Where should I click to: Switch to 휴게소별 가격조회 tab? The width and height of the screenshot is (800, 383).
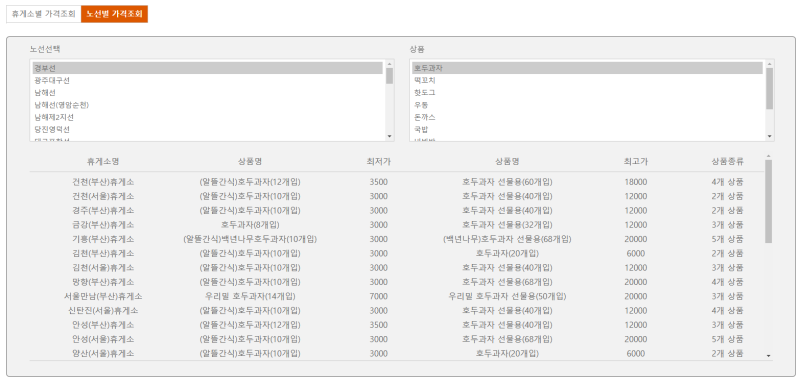pos(44,14)
